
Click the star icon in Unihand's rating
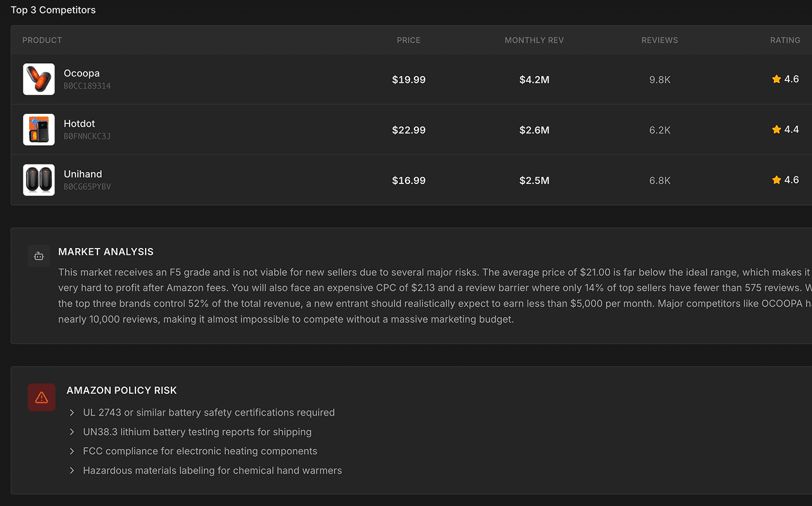point(777,180)
